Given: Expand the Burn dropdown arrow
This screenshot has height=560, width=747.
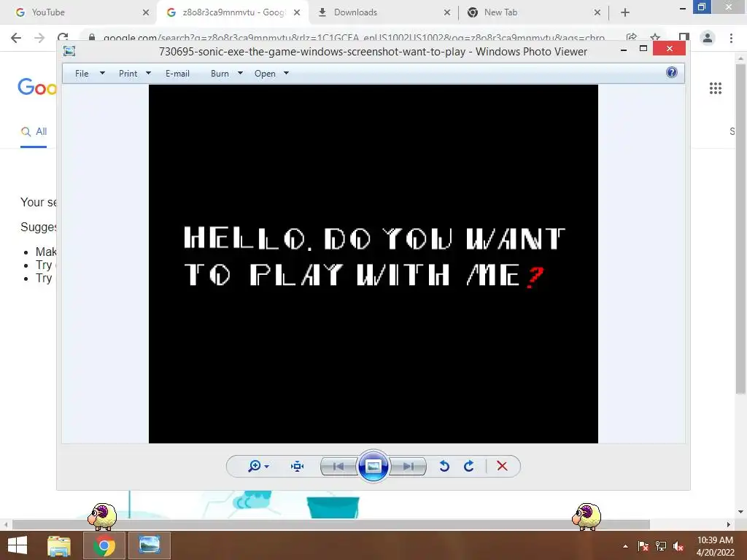Looking at the screenshot, I should [240, 74].
